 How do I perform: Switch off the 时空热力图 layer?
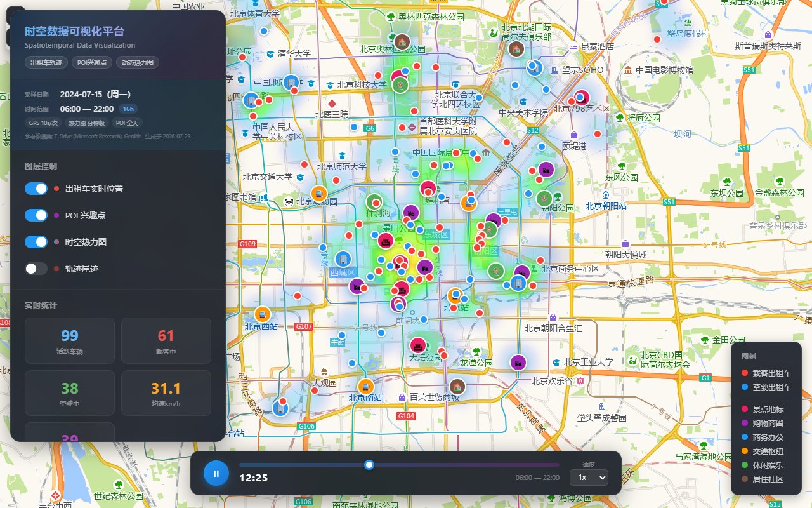36,242
